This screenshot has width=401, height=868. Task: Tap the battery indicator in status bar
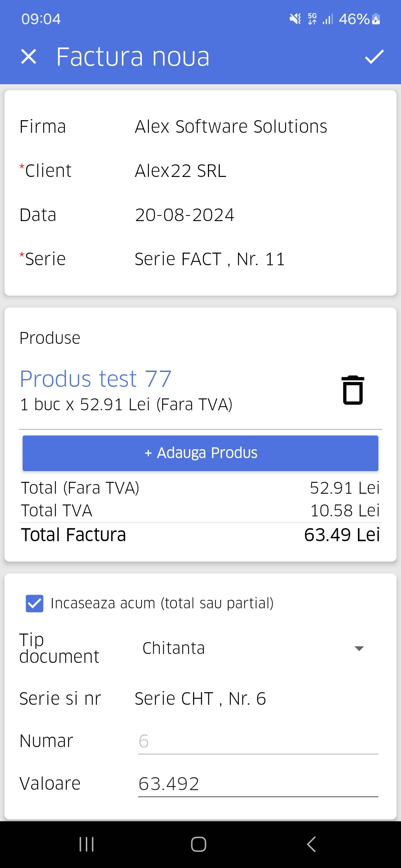[x=376, y=19]
